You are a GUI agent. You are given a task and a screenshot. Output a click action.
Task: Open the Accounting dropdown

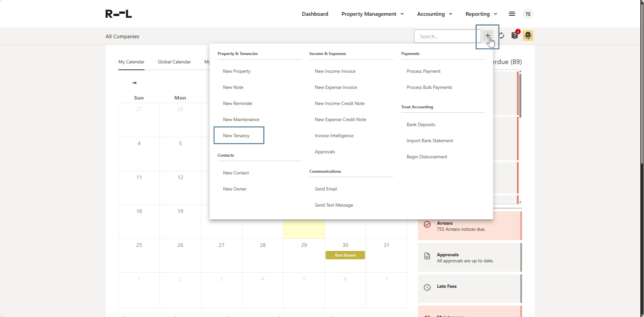[434, 14]
